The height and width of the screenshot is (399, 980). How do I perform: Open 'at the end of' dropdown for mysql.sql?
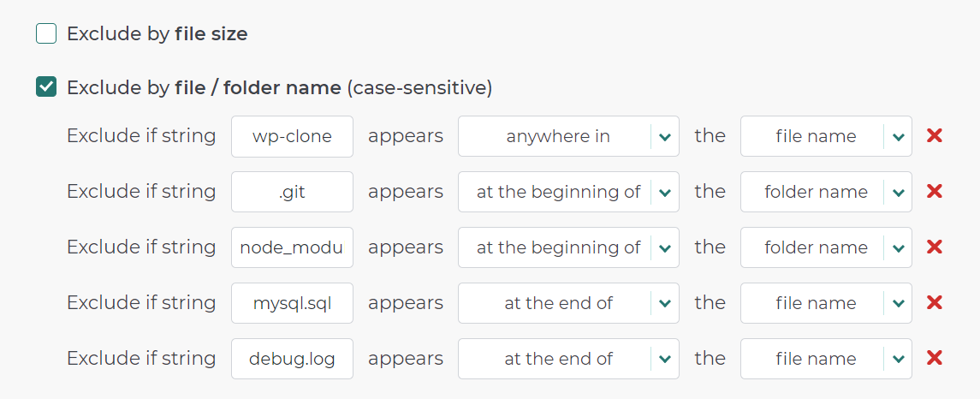point(568,303)
